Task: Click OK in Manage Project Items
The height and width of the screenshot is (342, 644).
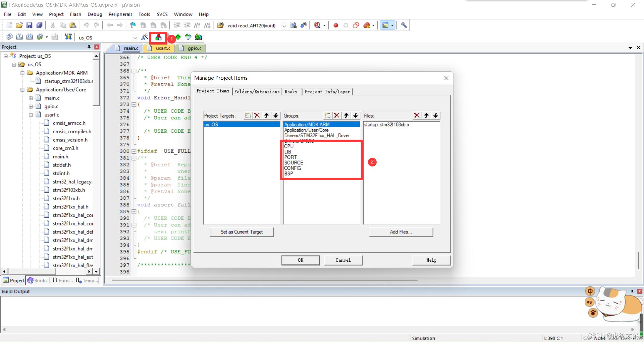Action: 301,260
